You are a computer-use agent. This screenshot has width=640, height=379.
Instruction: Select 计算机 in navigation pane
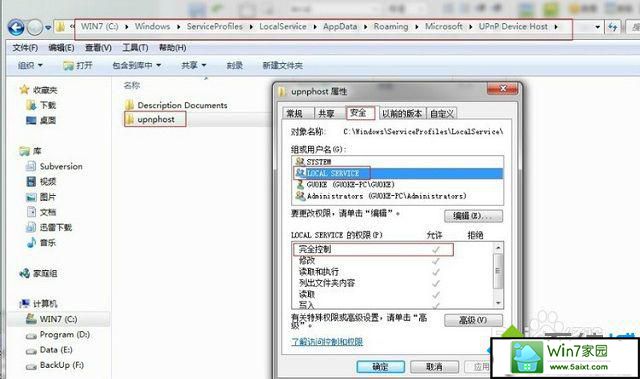[38, 304]
